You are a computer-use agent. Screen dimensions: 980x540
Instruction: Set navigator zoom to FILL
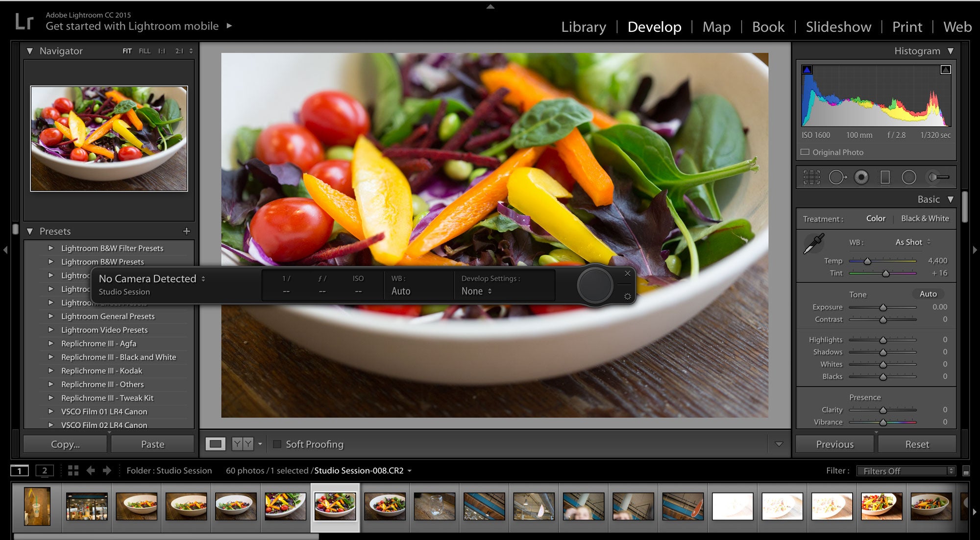(145, 51)
